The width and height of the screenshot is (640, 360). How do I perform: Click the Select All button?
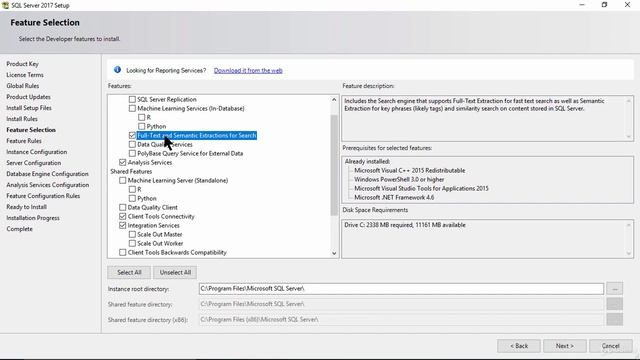point(129,272)
